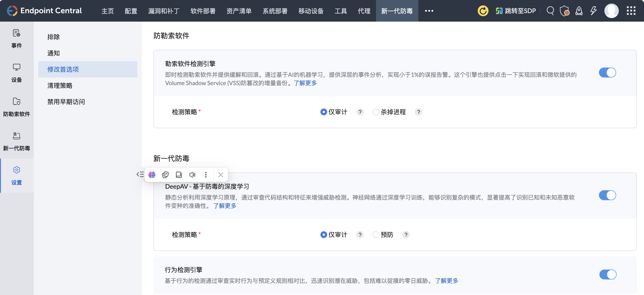
Task: Select the 设备 sidebar icon
Action: [16, 73]
